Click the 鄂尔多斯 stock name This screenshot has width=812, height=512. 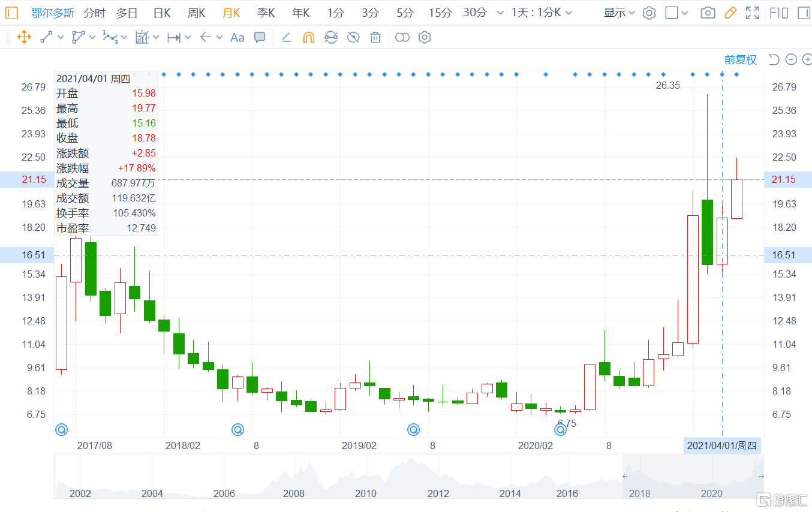(x=52, y=13)
